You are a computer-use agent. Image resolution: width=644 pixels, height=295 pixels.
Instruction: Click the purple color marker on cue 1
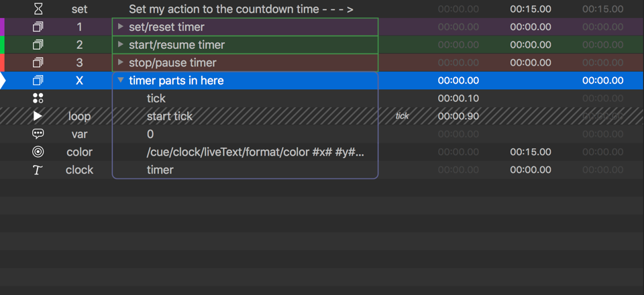pos(2,27)
